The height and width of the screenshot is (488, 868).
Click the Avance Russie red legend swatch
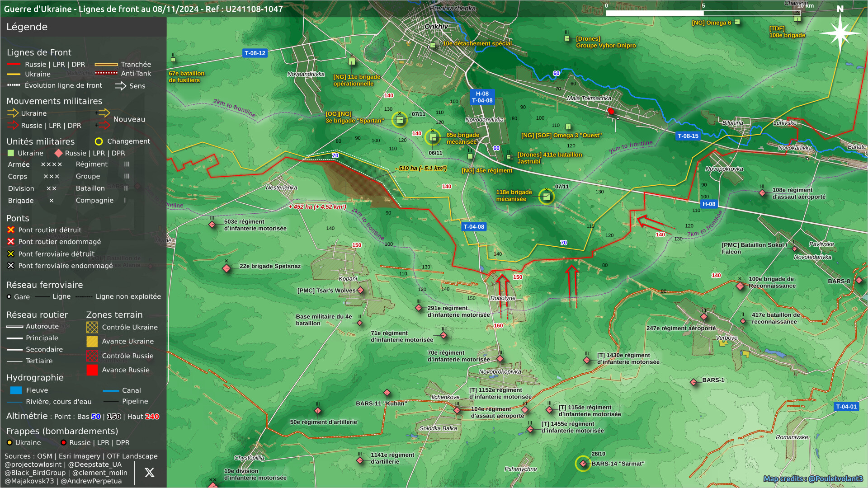tap(92, 370)
